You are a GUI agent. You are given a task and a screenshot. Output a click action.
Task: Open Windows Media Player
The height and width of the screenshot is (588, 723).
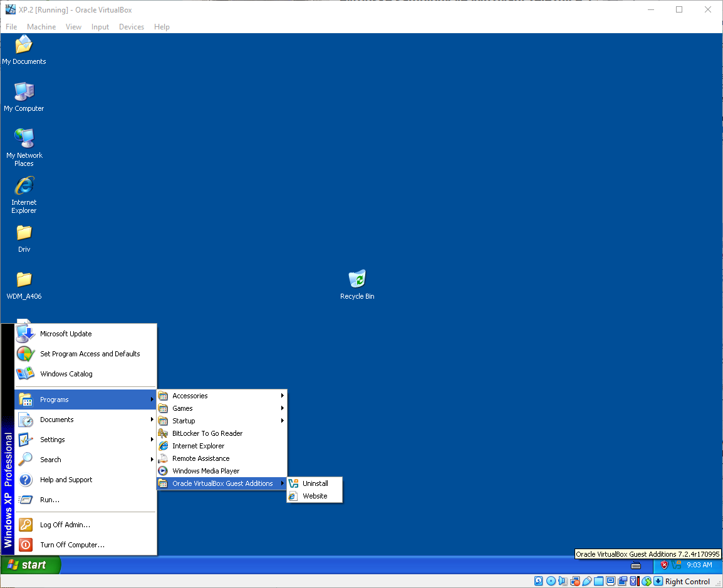click(222, 470)
